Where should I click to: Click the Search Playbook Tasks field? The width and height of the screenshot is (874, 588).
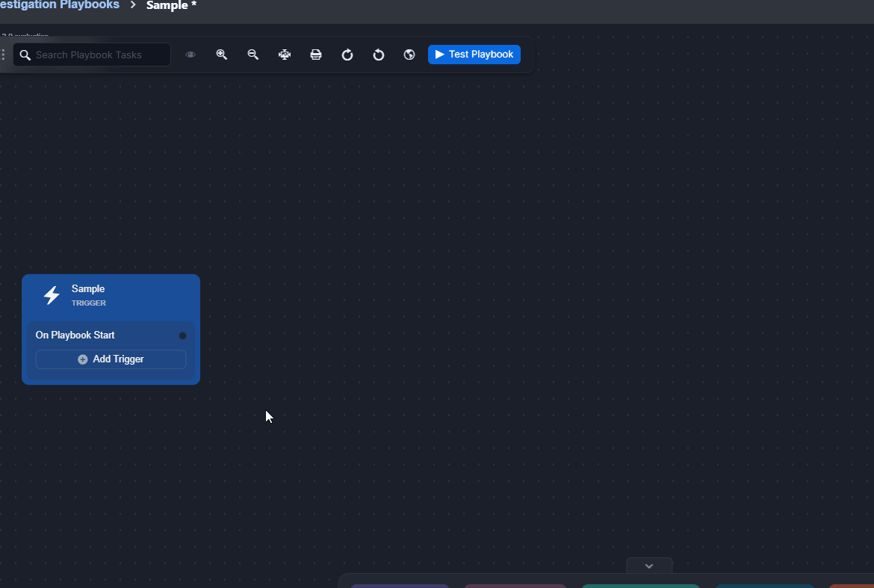pos(91,54)
